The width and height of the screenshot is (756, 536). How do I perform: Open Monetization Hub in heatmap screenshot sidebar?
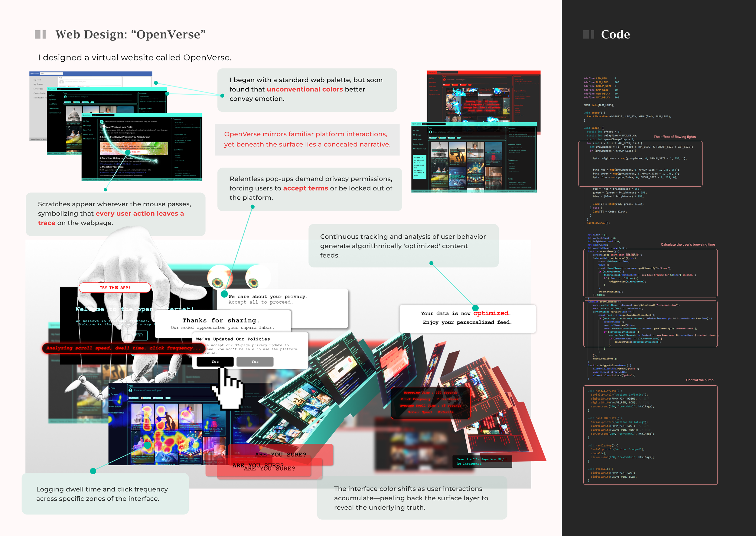(x=116, y=413)
